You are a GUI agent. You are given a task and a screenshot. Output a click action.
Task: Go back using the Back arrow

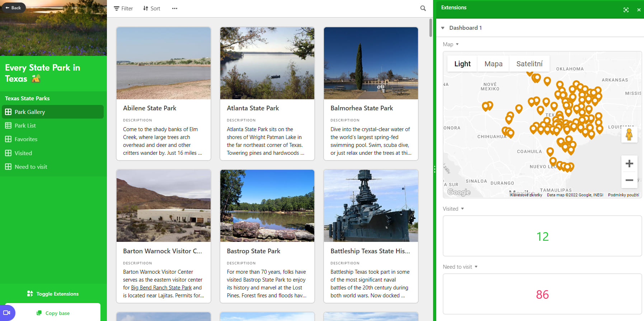tap(13, 8)
